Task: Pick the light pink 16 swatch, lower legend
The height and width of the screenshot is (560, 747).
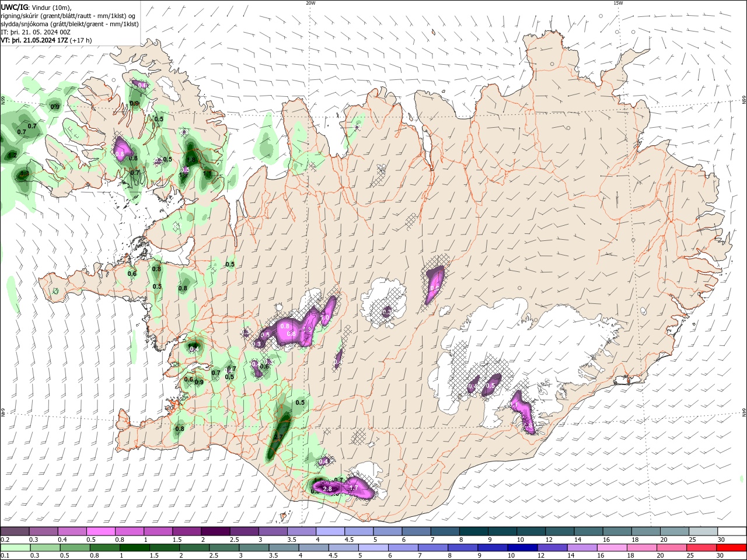Action: 612,547
